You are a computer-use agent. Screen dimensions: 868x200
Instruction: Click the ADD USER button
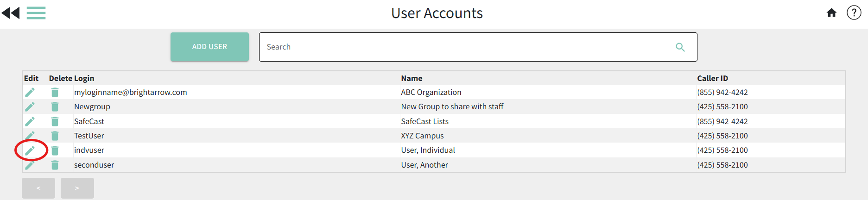click(209, 47)
